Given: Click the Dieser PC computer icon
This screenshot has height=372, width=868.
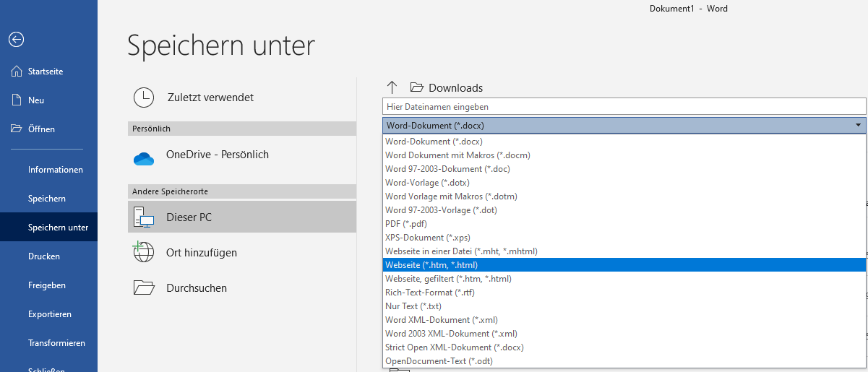Looking at the screenshot, I should pyautogui.click(x=144, y=217).
